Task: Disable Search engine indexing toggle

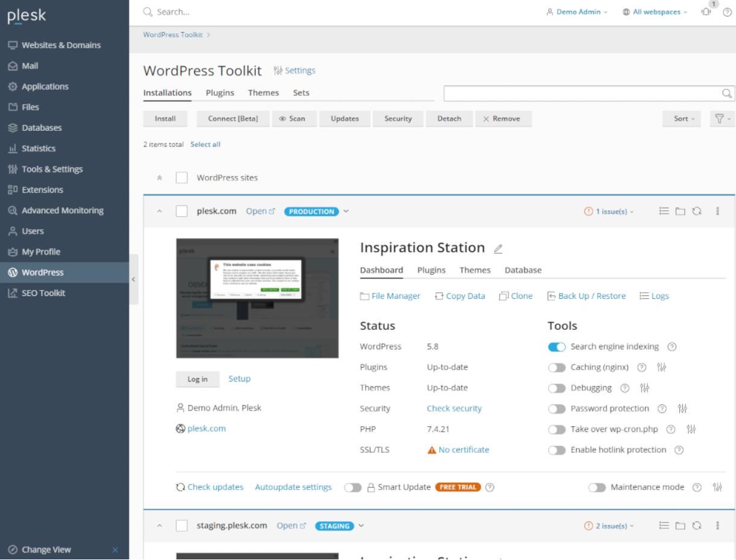Action: [x=557, y=347]
